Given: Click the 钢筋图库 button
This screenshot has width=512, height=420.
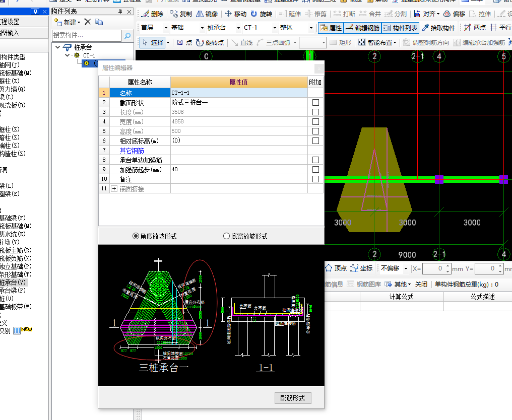Looking at the screenshot, I should pos(364,284).
